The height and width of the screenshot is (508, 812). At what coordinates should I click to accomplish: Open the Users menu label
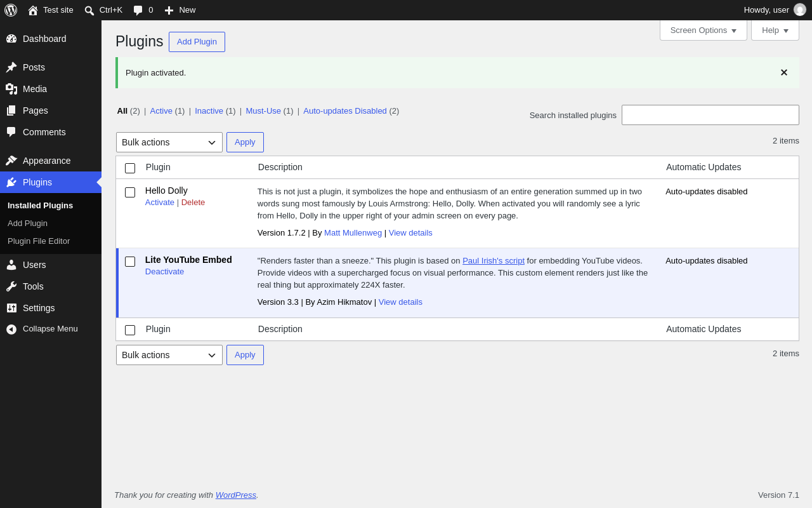[34, 265]
